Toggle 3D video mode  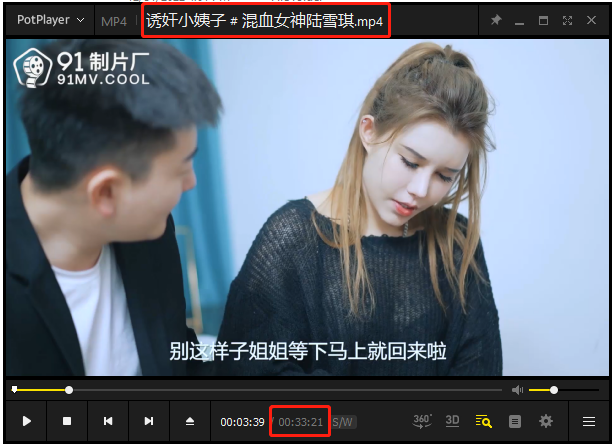pyautogui.click(x=452, y=421)
